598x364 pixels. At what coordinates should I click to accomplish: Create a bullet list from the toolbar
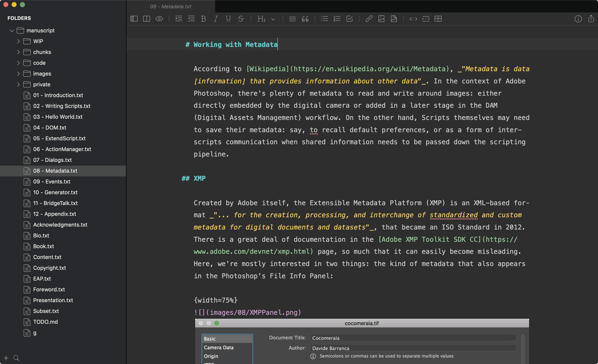[325, 18]
